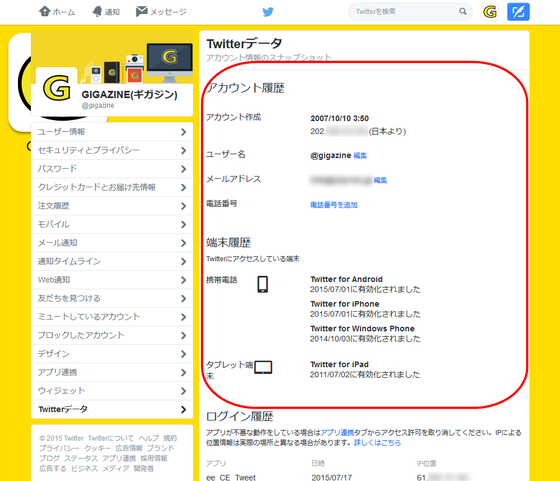Select アプリ連携 in the settings sidebar
Viewport: 560px width, 481px height.
click(x=112, y=372)
